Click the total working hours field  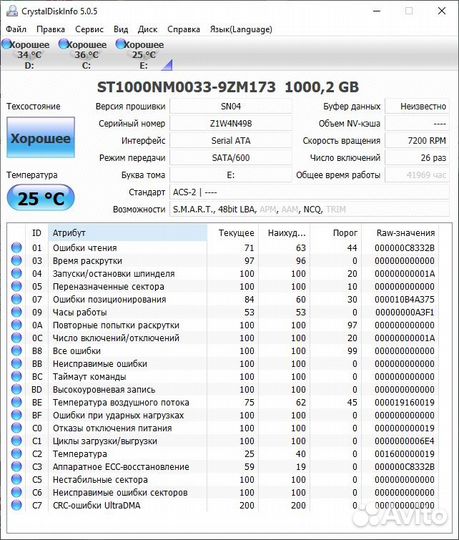pyautogui.click(x=417, y=175)
